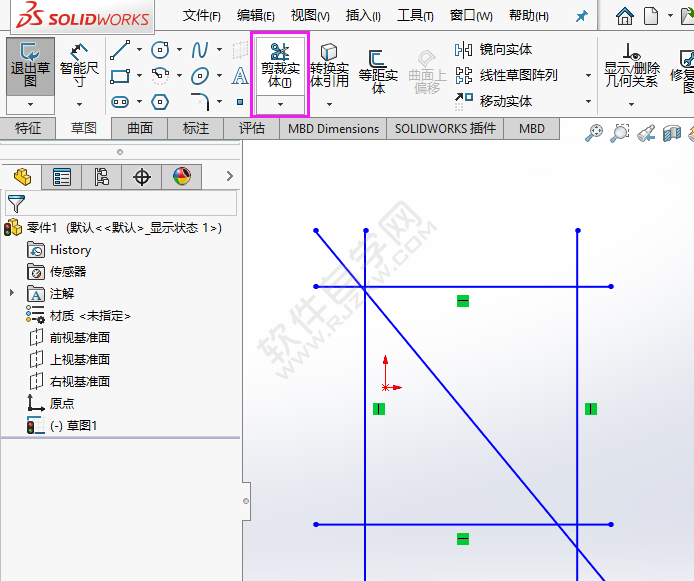Click Linear Sketch Pattern (线性草图阵列)
Viewport: 694px width, 581px height.
click(x=506, y=75)
